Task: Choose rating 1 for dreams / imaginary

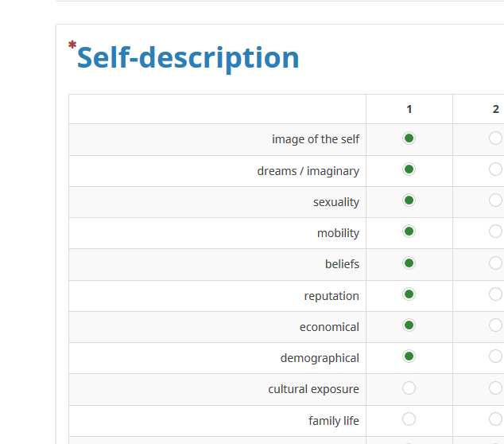Action: tap(409, 169)
